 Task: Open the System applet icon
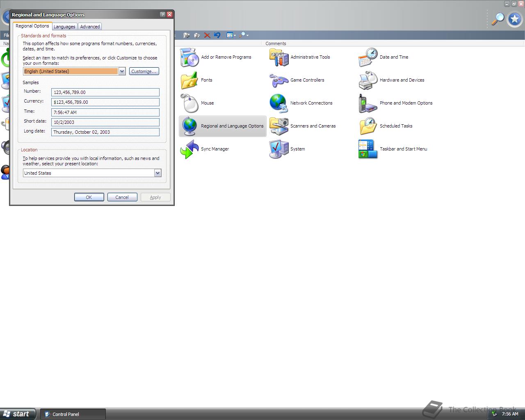pos(279,149)
